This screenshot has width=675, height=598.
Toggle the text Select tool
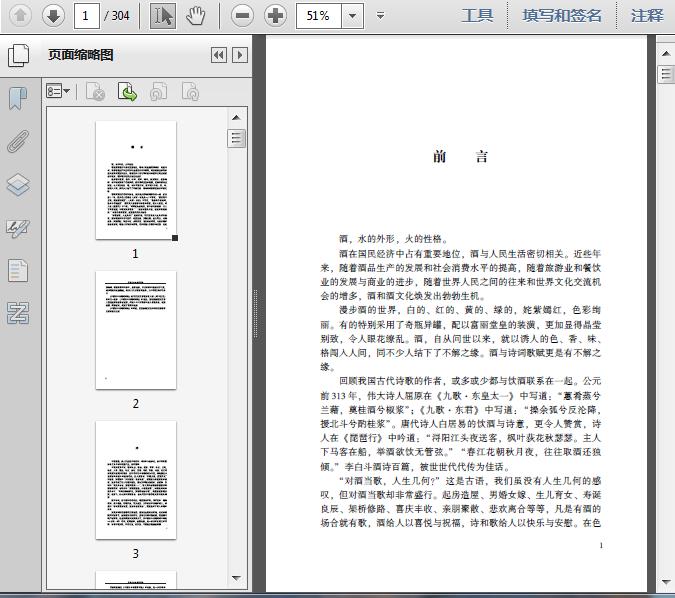pyautogui.click(x=162, y=15)
